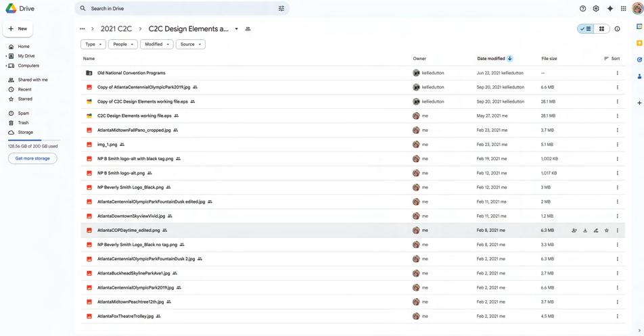Click Date modified column header
Screen dimensions: 644x336
[491, 59]
